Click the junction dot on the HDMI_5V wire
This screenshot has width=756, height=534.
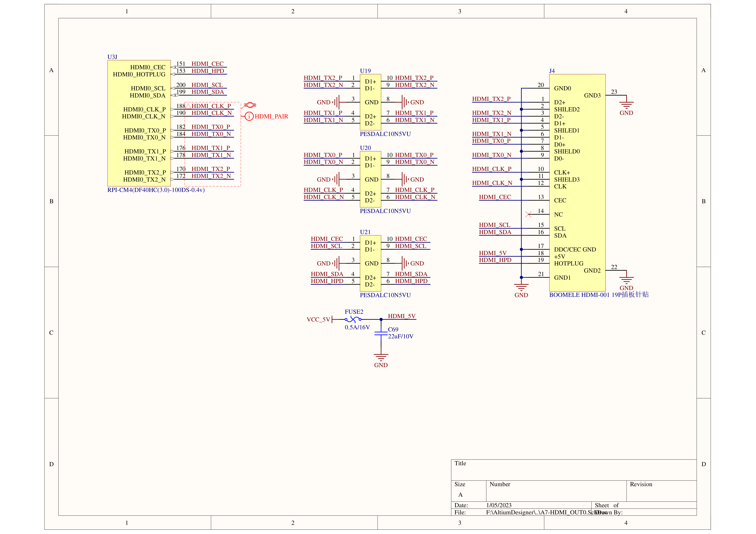[x=381, y=319]
